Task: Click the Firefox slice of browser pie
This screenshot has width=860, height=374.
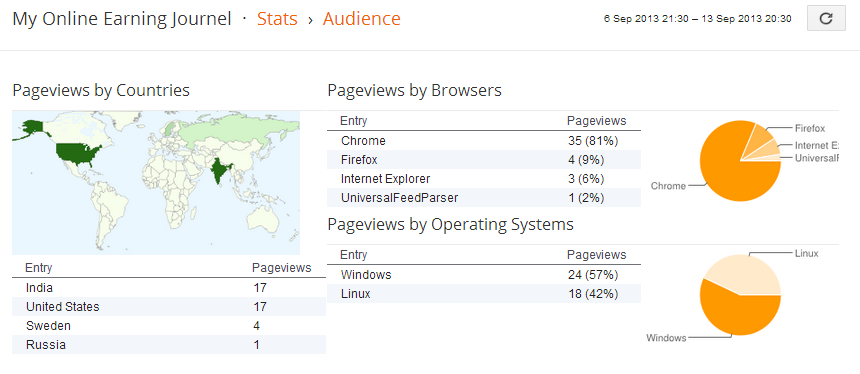Action: tap(760, 138)
